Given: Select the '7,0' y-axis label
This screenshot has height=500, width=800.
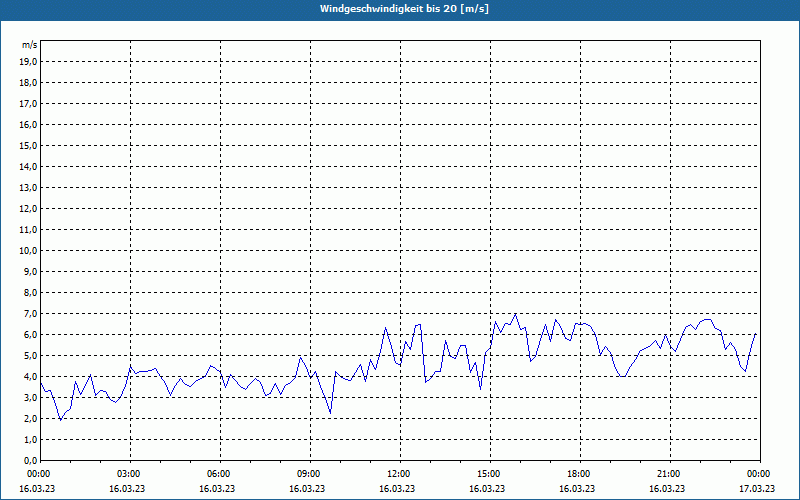Looking at the screenshot, I should (31, 314).
